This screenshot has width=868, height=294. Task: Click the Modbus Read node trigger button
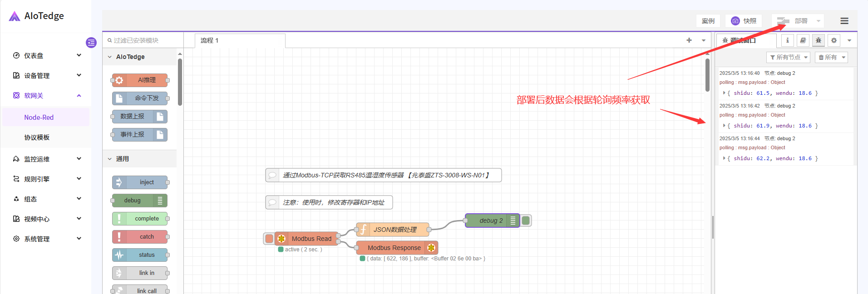[269, 239]
